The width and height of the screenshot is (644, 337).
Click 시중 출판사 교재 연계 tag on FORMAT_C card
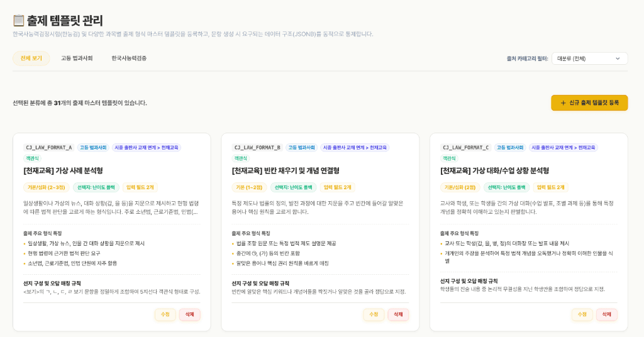[x=563, y=147]
